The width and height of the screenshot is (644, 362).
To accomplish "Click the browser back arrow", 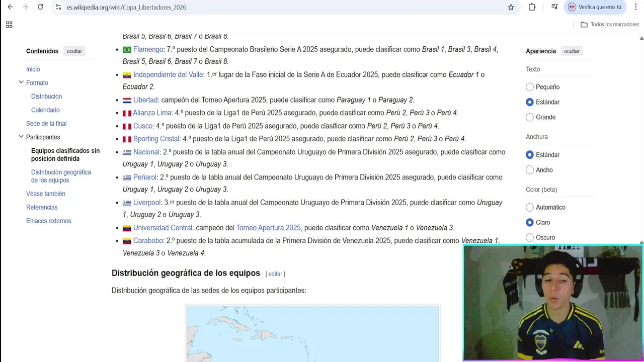I will click(10, 7).
